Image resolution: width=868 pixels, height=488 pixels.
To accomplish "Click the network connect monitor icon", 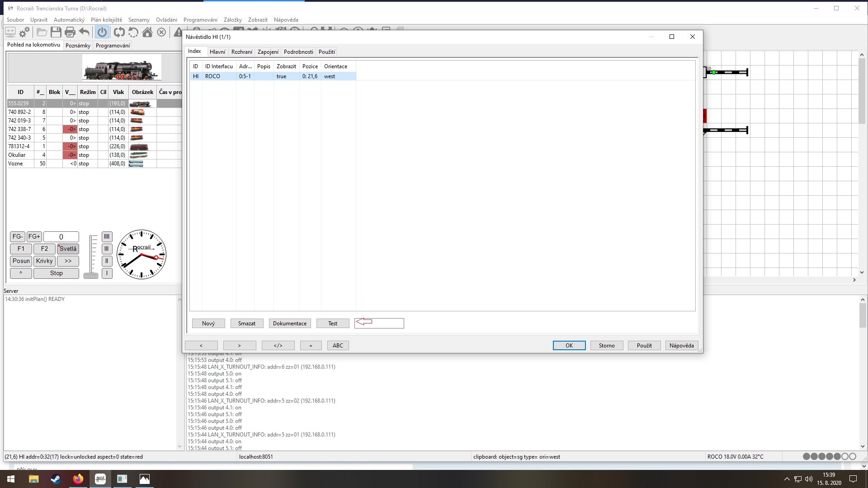I will point(10,32).
